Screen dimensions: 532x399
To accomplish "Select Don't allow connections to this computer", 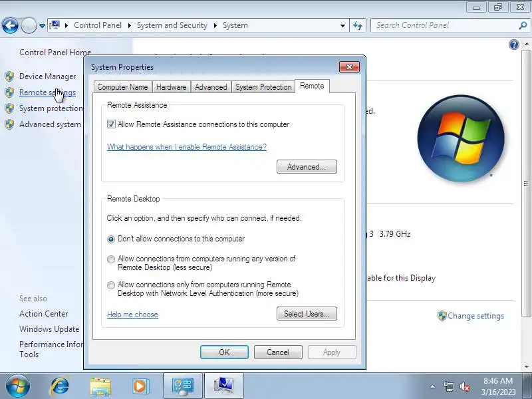I will [x=111, y=239].
